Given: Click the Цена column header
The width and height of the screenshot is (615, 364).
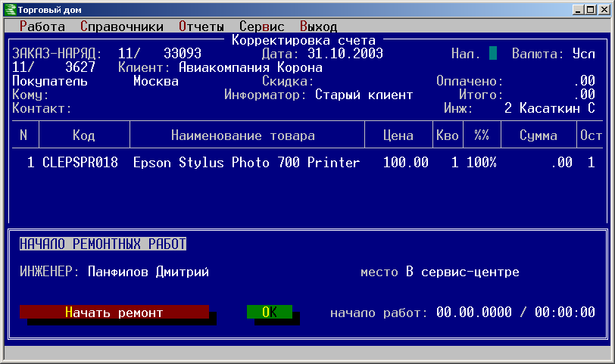Looking at the screenshot, I should tap(398, 135).
